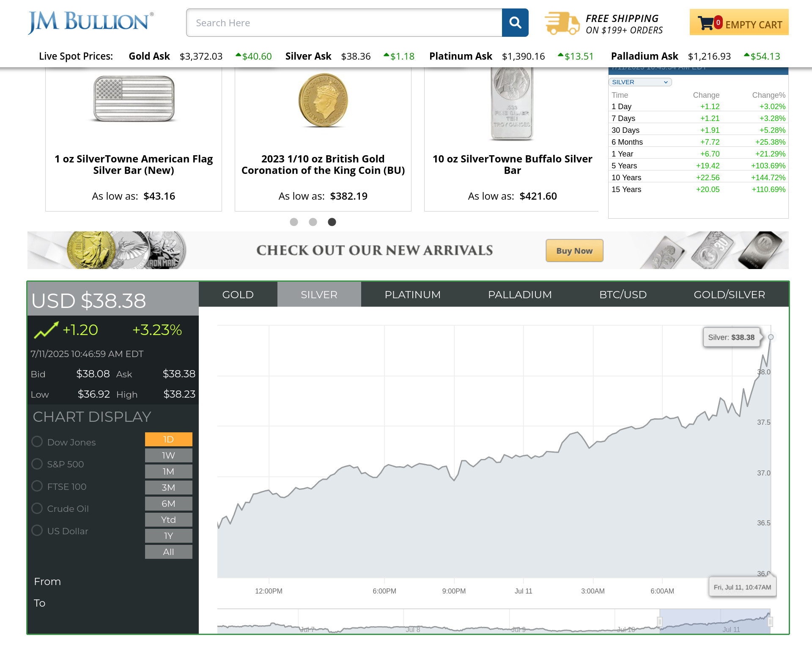This screenshot has height=654, width=812.
Task: Focus the Search Here input field
Action: point(344,22)
